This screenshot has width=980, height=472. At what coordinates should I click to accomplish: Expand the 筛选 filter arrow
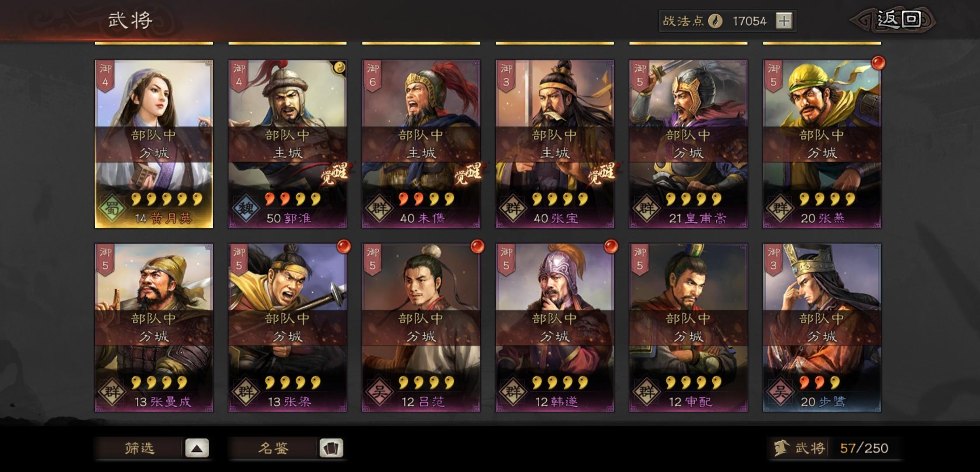(197, 448)
